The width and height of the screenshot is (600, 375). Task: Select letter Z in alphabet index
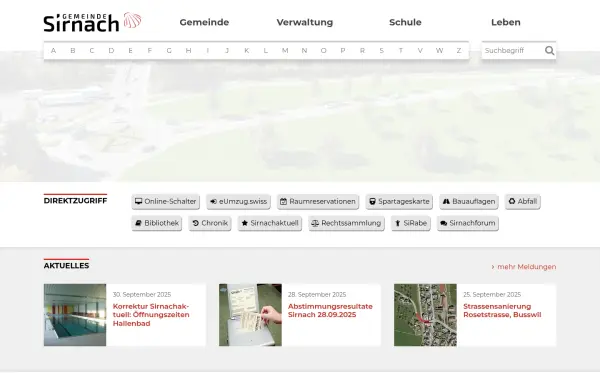click(459, 51)
